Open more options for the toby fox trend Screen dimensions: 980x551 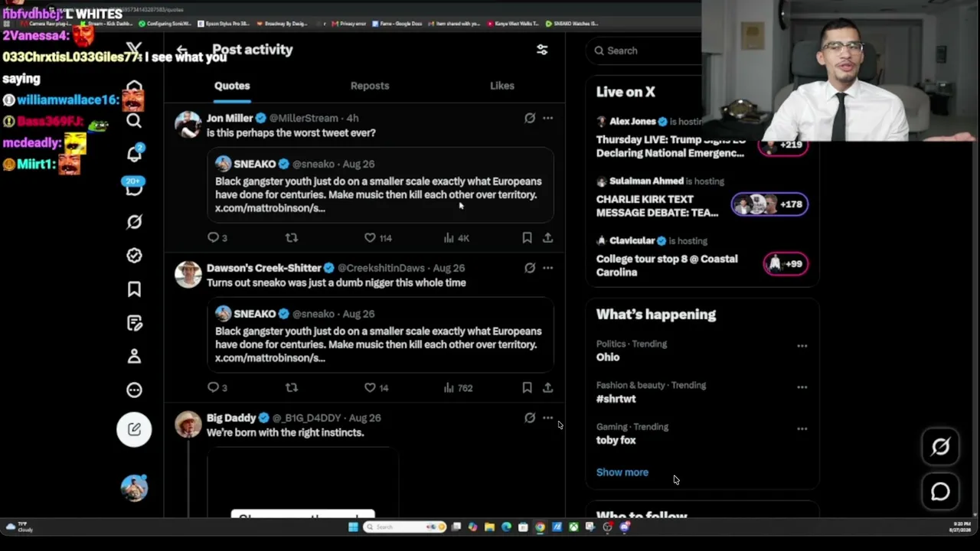[802, 429]
